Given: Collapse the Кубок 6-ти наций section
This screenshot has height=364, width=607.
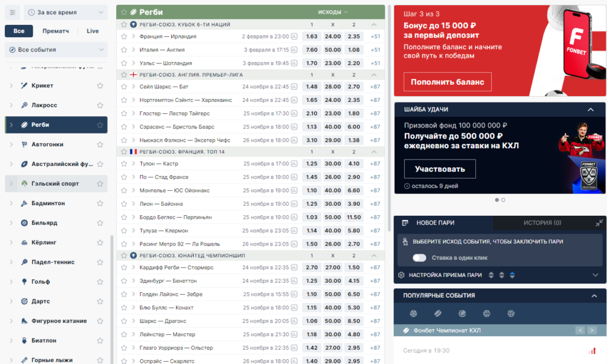Looking at the screenshot, I should [x=374, y=24].
